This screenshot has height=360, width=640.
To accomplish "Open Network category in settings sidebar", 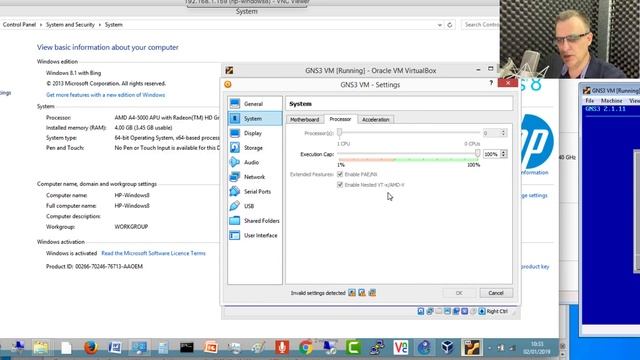I will tap(255, 177).
